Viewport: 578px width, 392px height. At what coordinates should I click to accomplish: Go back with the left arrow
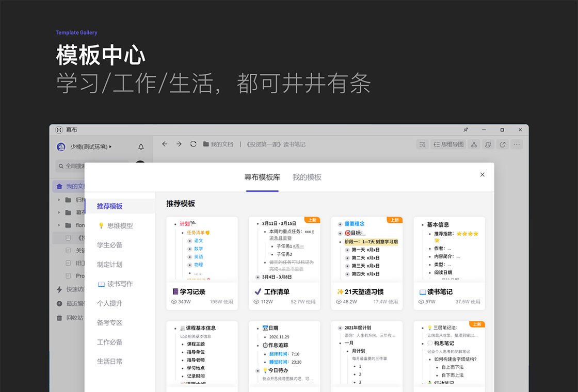(165, 144)
